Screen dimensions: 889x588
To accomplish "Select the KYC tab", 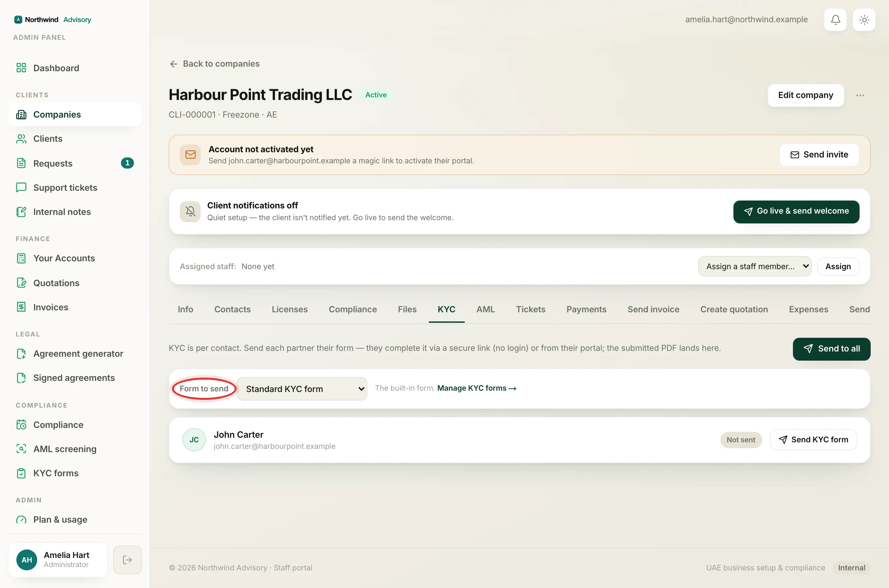I will click(x=446, y=309).
